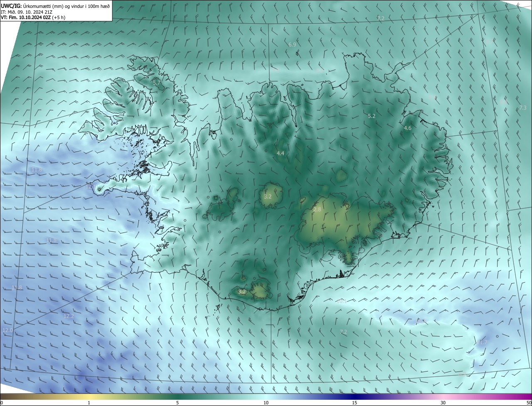Click the small Snæfellsjökull glacier circle on the western peninsula
Image resolution: width=532 pixels, height=406 pixels.
click(x=99, y=189)
